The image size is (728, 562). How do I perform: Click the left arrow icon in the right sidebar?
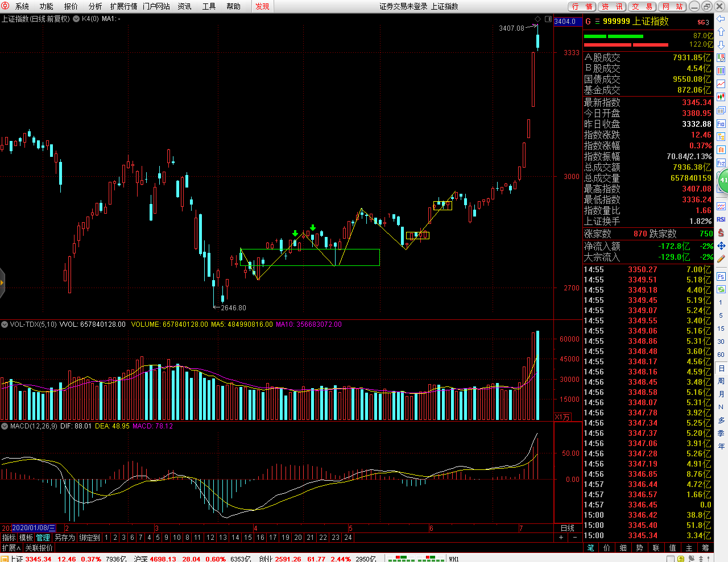pyautogui.click(x=721, y=19)
